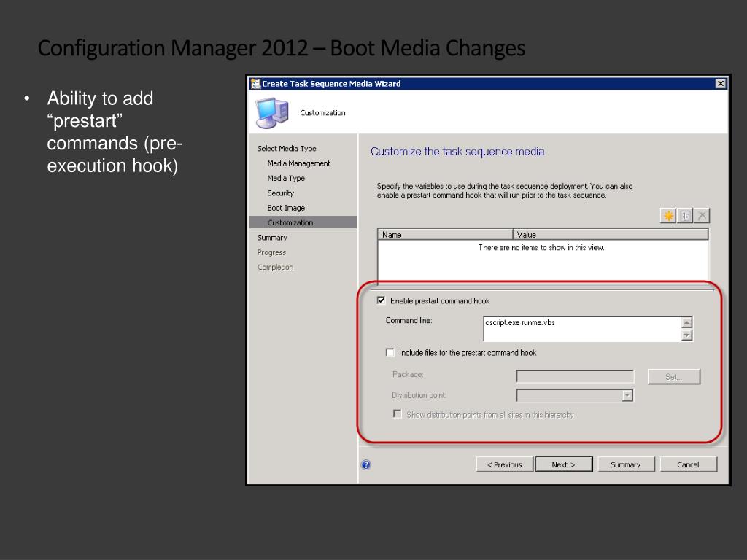This screenshot has height=560, width=747.
Task: Go to the Media Type step
Action: coord(286,178)
